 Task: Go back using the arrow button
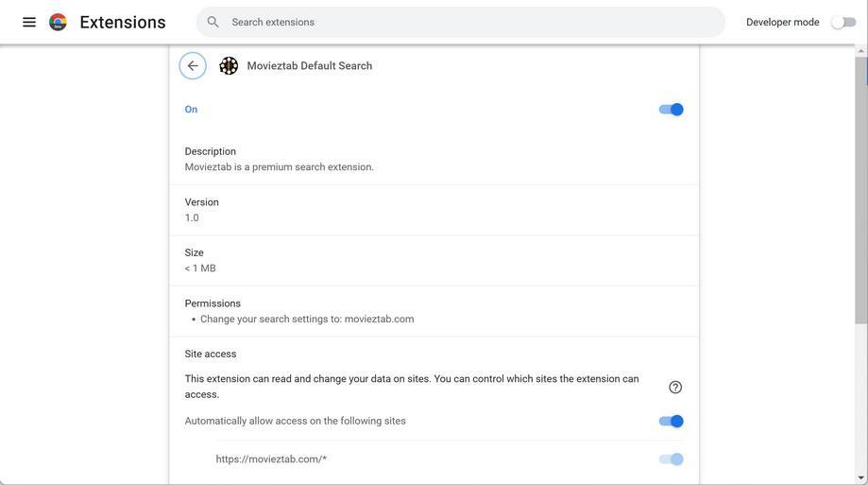click(x=193, y=66)
